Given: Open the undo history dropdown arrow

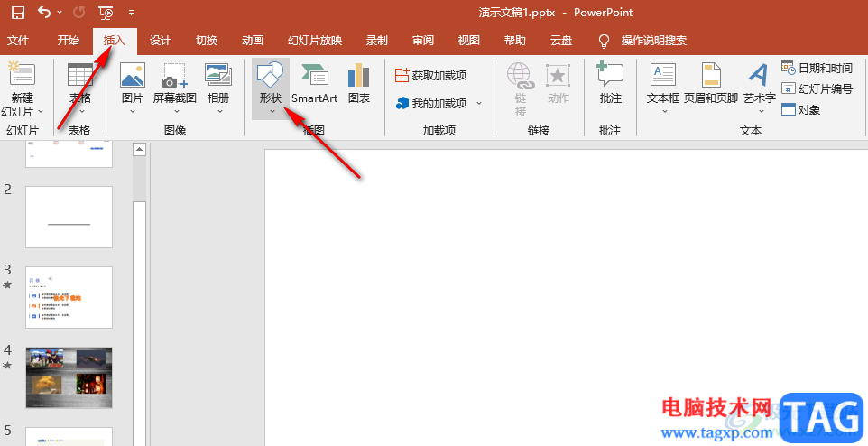Looking at the screenshot, I should (x=60, y=13).
